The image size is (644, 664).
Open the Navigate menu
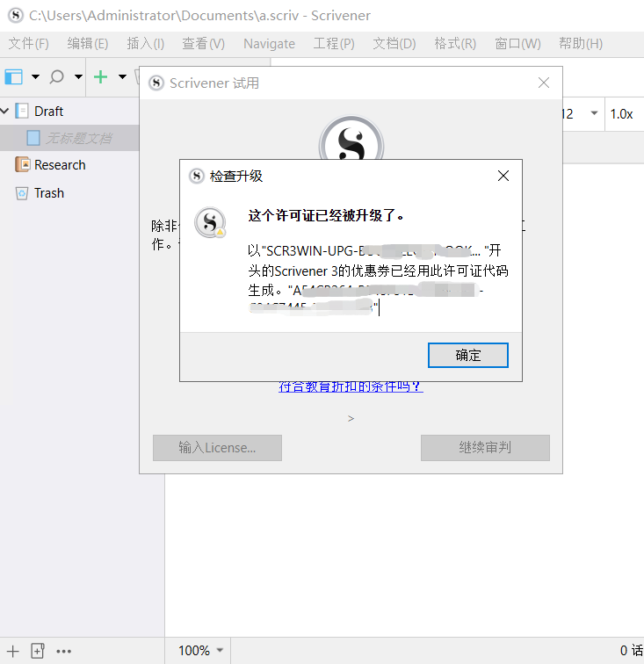pos(269,44)
